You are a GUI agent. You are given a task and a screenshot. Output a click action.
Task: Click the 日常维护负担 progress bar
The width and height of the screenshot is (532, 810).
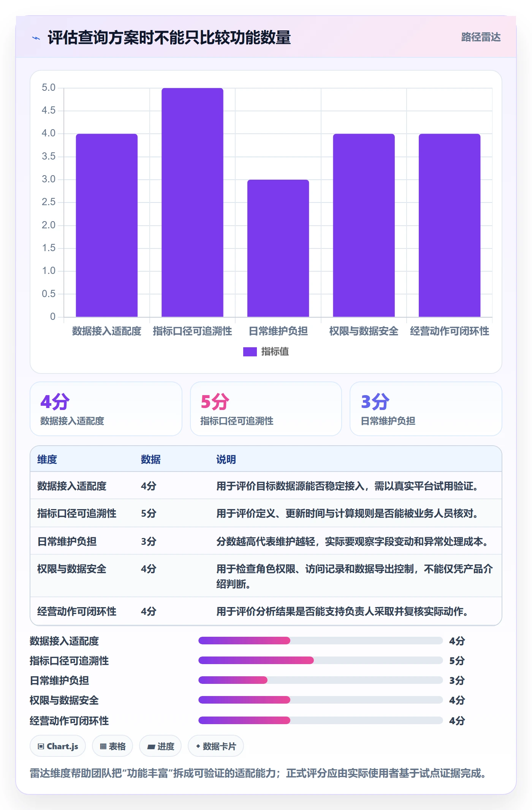click(321, 680)
